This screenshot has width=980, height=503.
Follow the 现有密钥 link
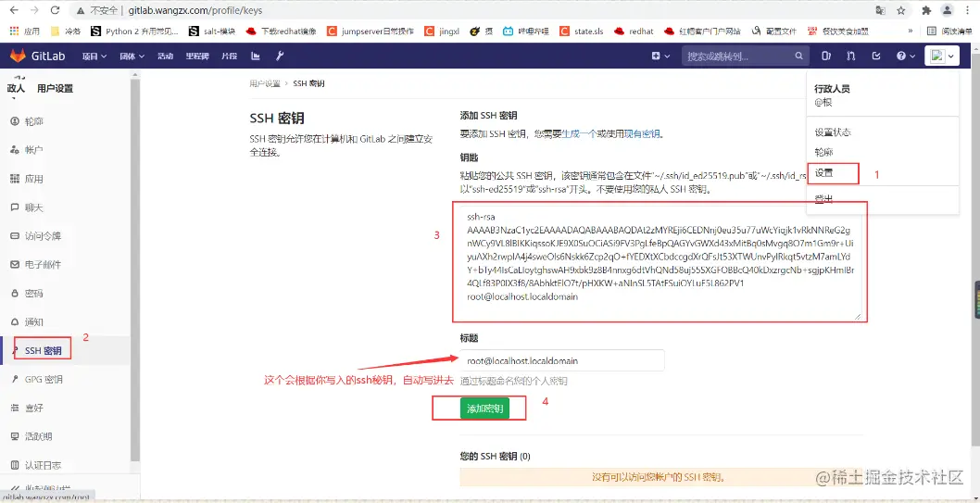click(642, 133)
